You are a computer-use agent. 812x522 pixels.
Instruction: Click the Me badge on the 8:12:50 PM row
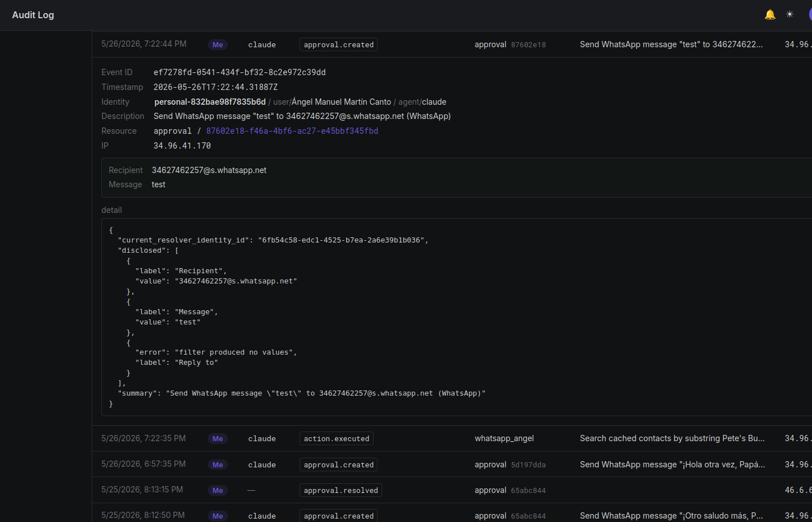pos(218,516)
